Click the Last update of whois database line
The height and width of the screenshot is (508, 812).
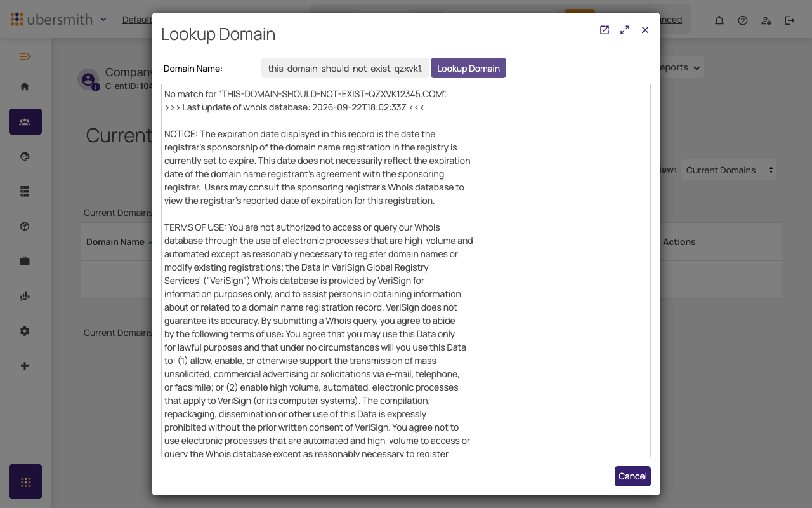pyautogui.click(x=294, y=107)
